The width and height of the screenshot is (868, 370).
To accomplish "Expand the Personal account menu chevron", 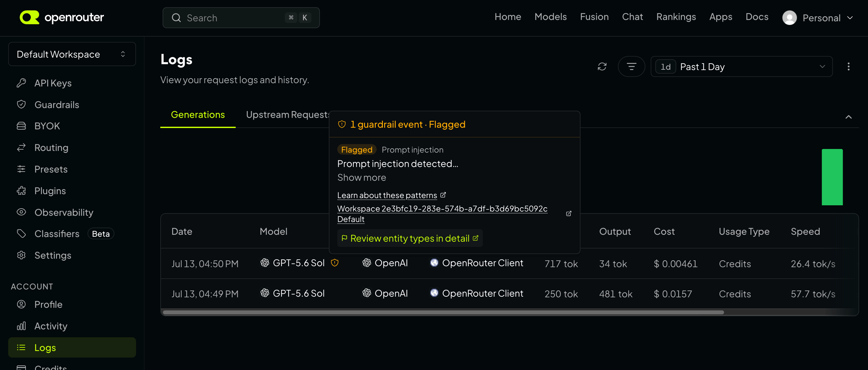I will coord(850,17).
